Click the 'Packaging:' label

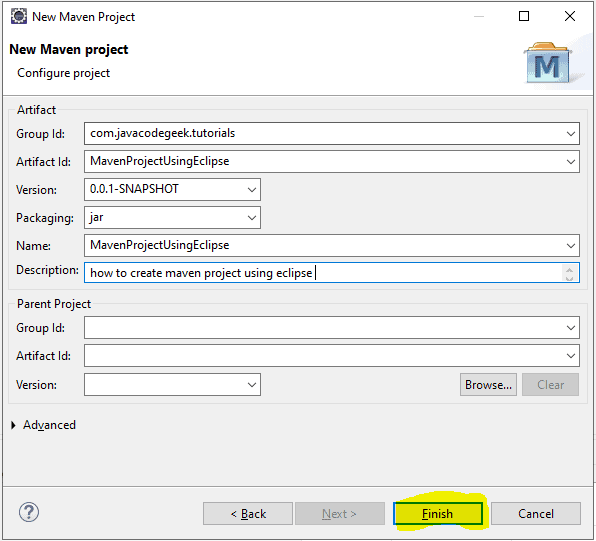45,218
